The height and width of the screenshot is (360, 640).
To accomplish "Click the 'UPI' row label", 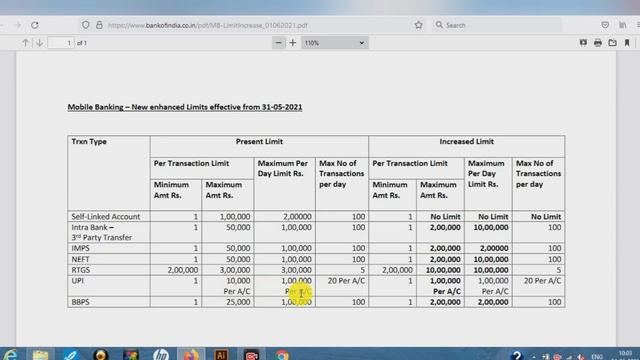I will click(x=77, y=281).
